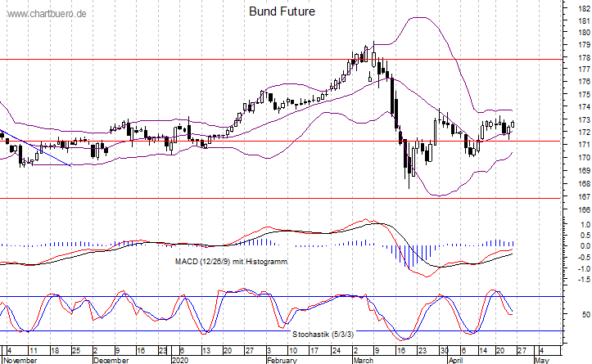
Task: Click MACD scale value -0.5
Action: [585, 258]
